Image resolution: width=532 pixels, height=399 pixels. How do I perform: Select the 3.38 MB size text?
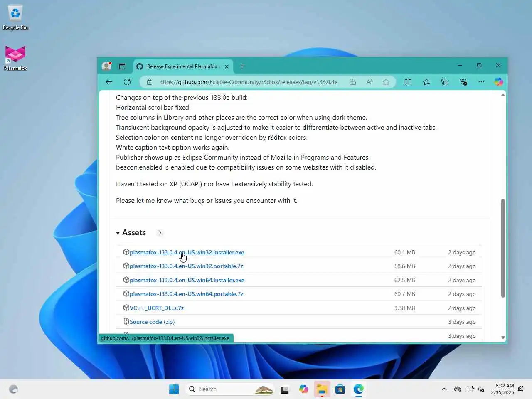pos(404,308)
